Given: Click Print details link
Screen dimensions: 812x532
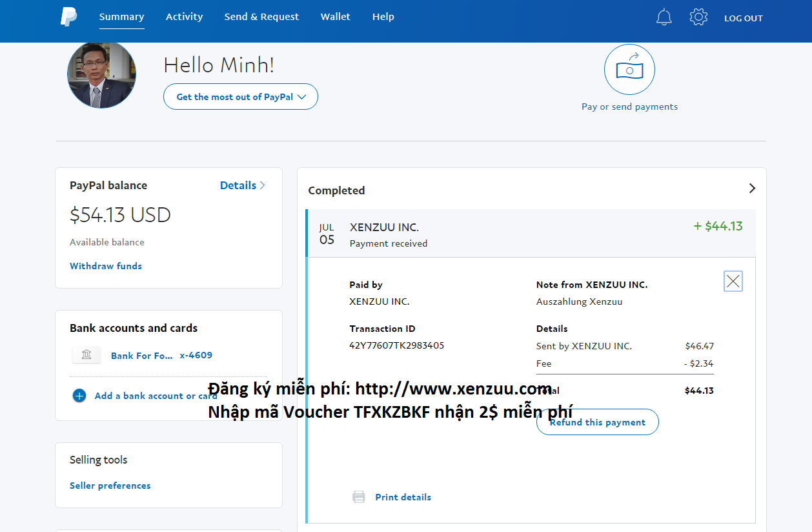Looking at the screenshot, I should 403,497.
